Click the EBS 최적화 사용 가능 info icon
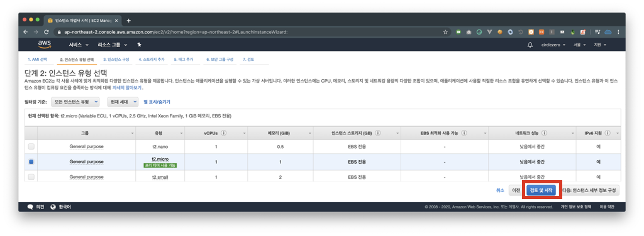 (464, 133)
